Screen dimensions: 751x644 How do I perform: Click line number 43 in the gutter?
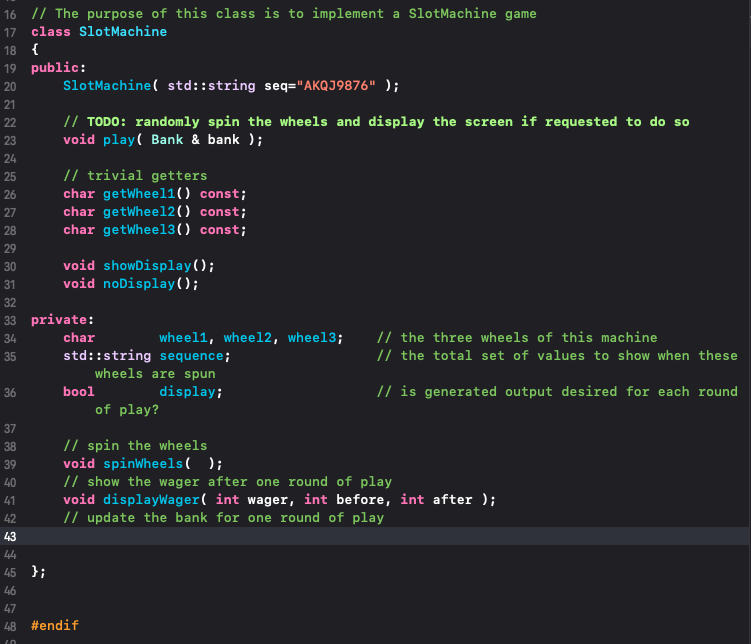pos(10,537)
